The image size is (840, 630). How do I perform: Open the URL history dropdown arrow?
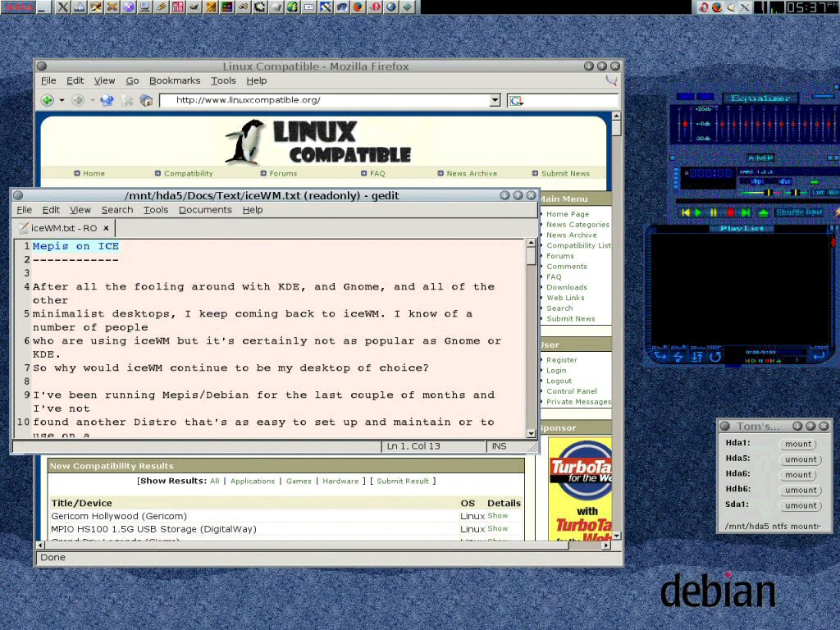coord(495,100)
